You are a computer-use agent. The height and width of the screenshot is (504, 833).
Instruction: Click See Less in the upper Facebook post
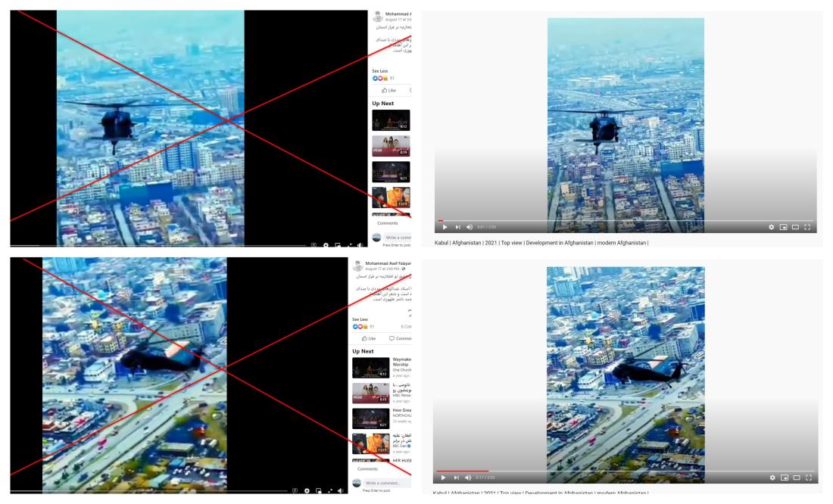(x=380, y=71)
